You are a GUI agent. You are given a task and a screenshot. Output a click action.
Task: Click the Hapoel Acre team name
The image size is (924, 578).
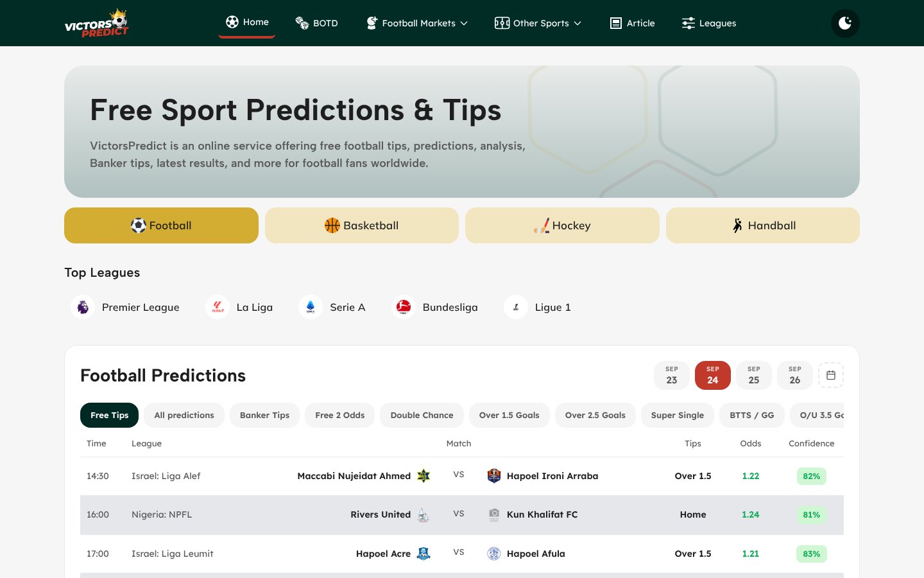click(383, 554)
